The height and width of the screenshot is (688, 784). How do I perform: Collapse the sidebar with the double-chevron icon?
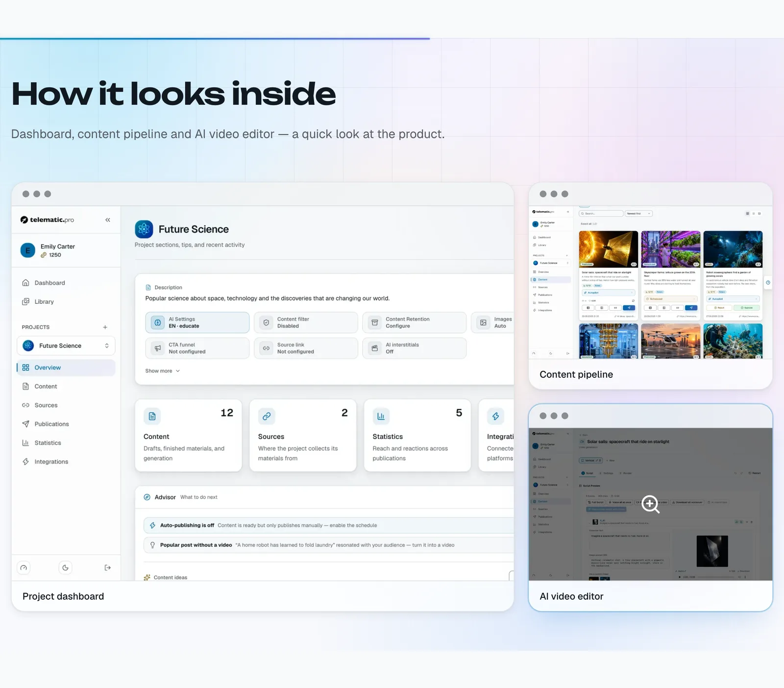(x=108, y=220)
